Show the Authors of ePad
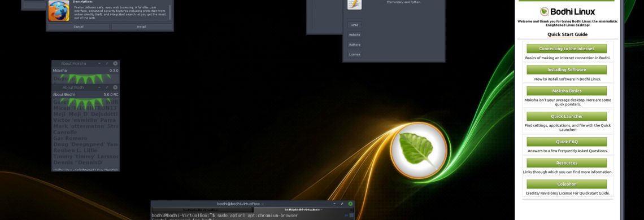The width and height of the screenshot is (644, 220). coord(354,45)
